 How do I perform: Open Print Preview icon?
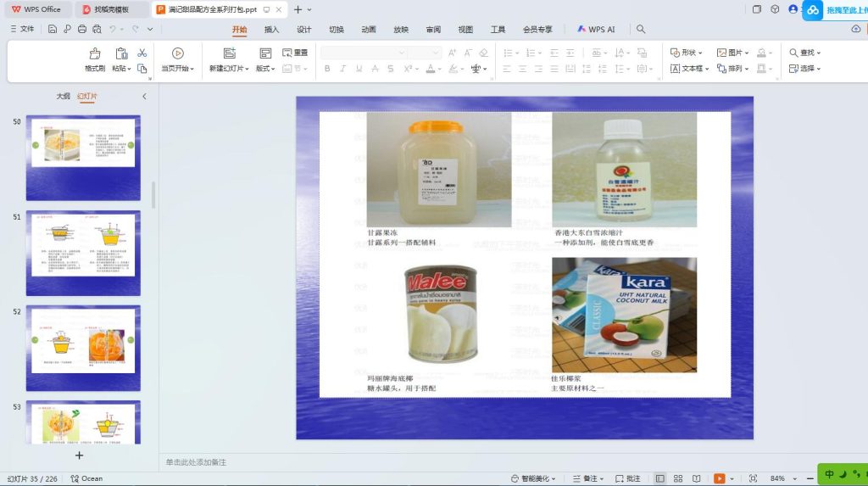coord(97,30)
